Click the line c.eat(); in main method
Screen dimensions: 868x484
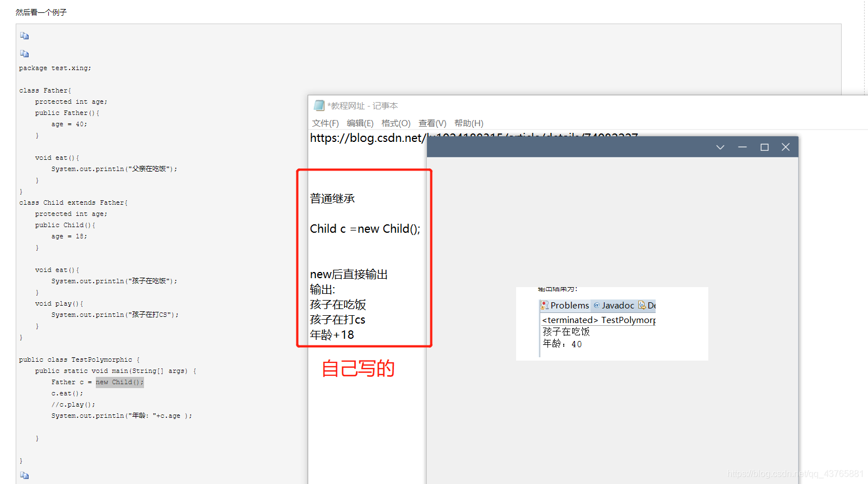[x=67, y=393]
